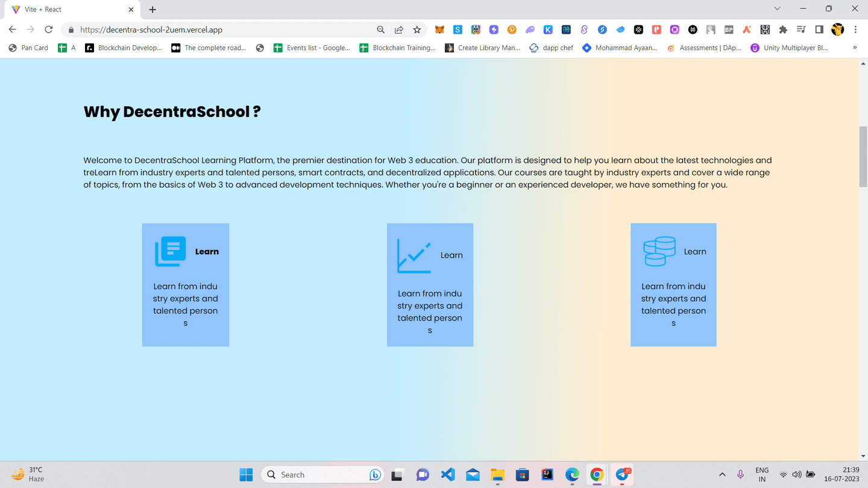Toggle the Chrome side panel

coord(819,30)
